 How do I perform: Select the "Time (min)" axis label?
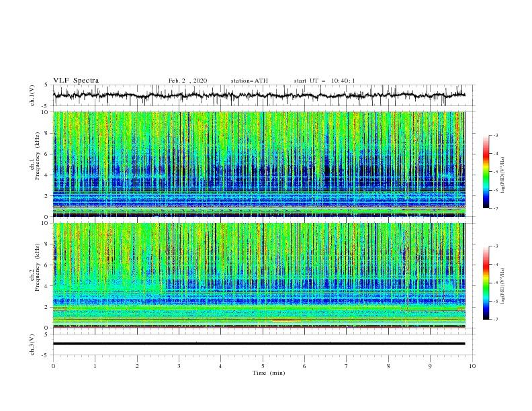[269, 373]
